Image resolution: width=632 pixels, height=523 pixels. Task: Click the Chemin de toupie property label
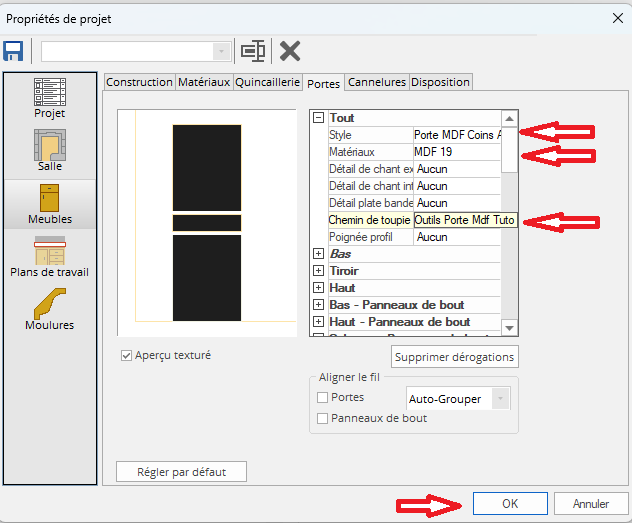point(370,220)
